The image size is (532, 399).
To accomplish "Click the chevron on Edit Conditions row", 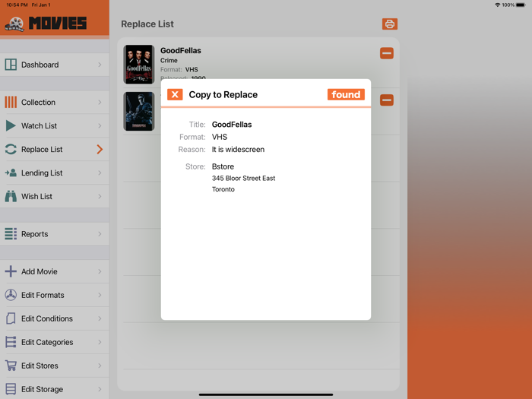I will point(100,318).
